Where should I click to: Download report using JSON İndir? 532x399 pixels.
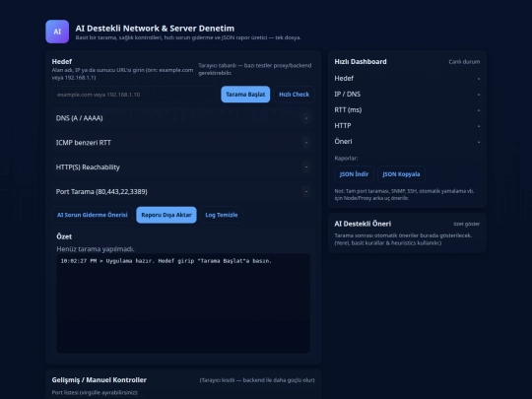(354, 174)
